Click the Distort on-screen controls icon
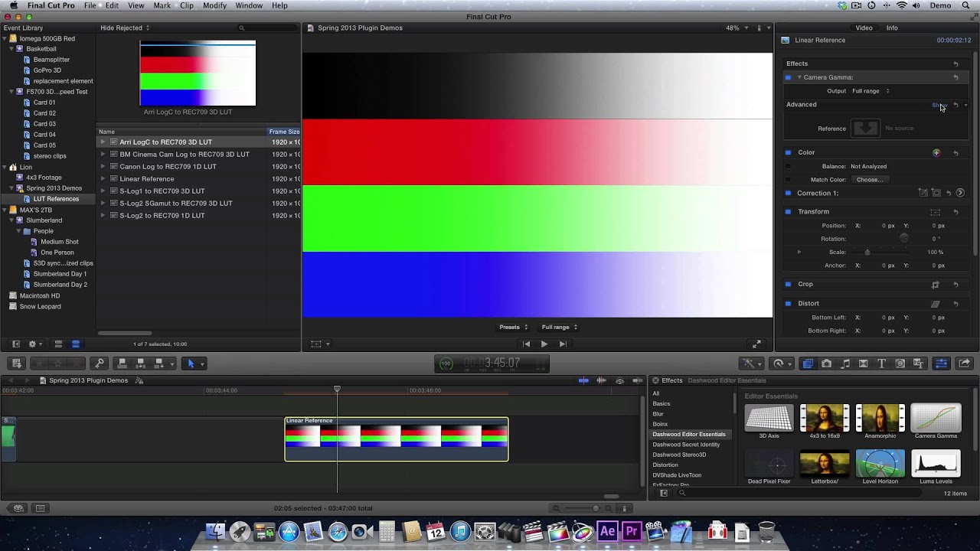This screenshot has width=980, height=551. point(935,304)
